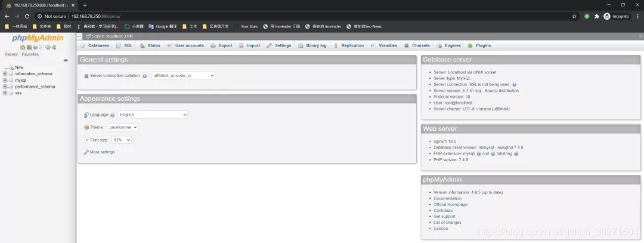Click the log out icon beside Home
This screenshot has width=644, height=243.
point(29,47)
